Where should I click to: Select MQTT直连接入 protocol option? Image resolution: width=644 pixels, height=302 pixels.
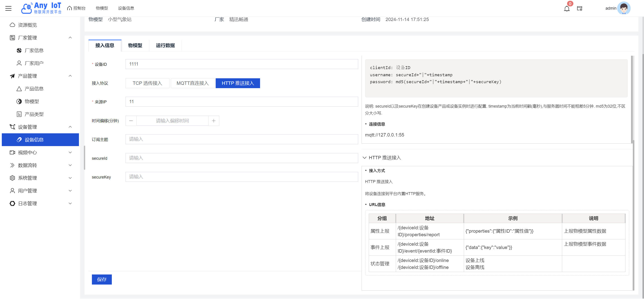[193, 83]
